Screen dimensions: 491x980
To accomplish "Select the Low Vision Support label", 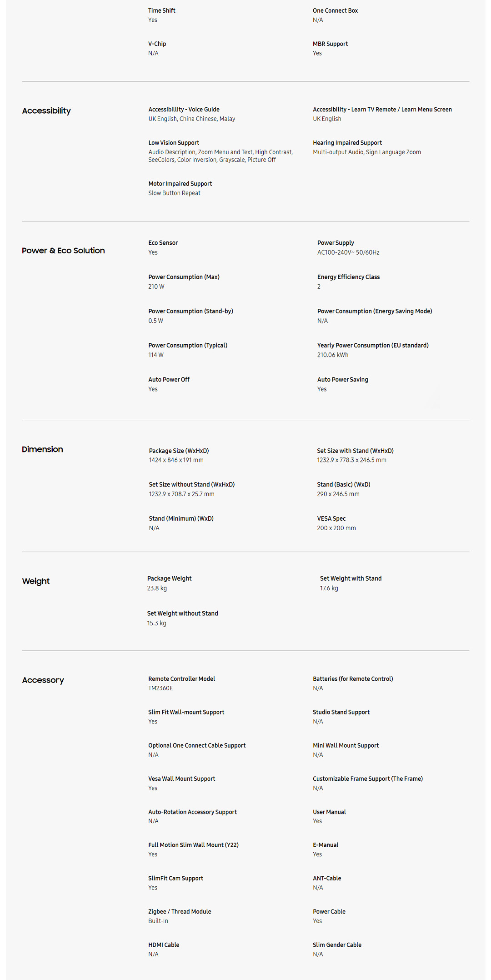I will pyautogui.click(x=174, y=143).
